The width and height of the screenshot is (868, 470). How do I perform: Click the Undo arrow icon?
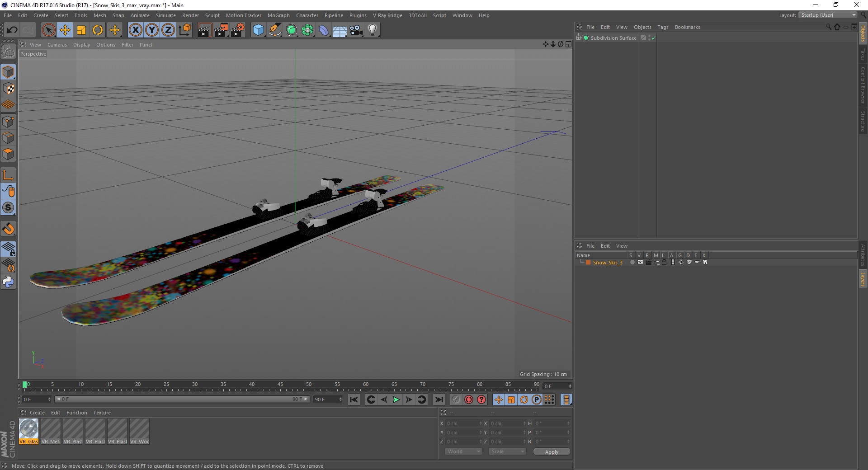coord(12,30)
